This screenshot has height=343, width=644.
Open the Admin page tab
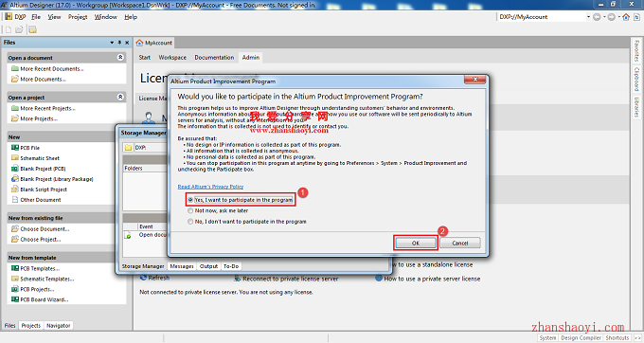tap(251, 58)
